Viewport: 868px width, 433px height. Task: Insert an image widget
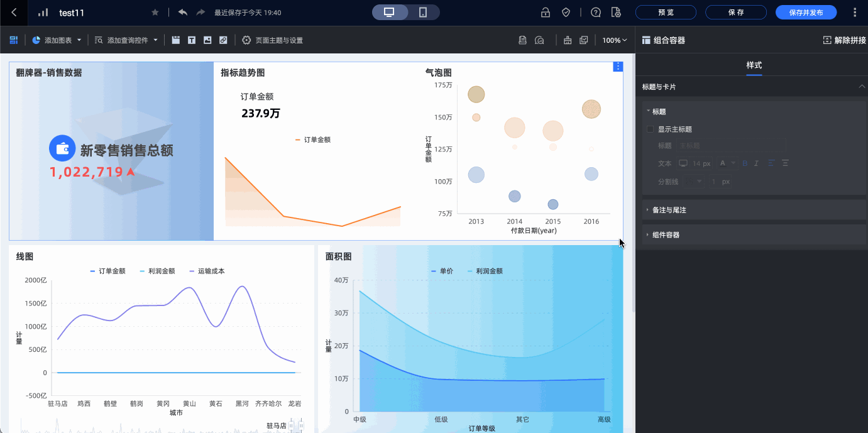[207, 40]
